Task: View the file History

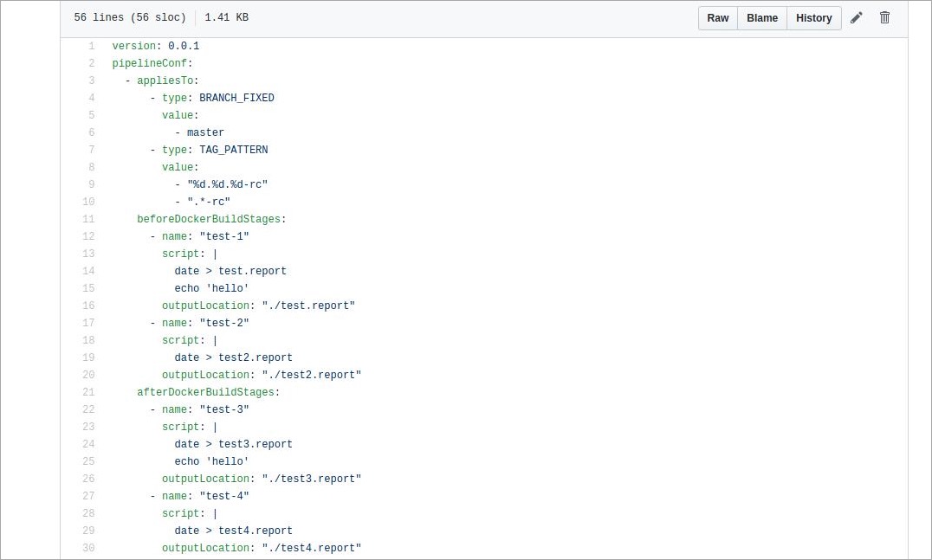Action: click(813, 18)
